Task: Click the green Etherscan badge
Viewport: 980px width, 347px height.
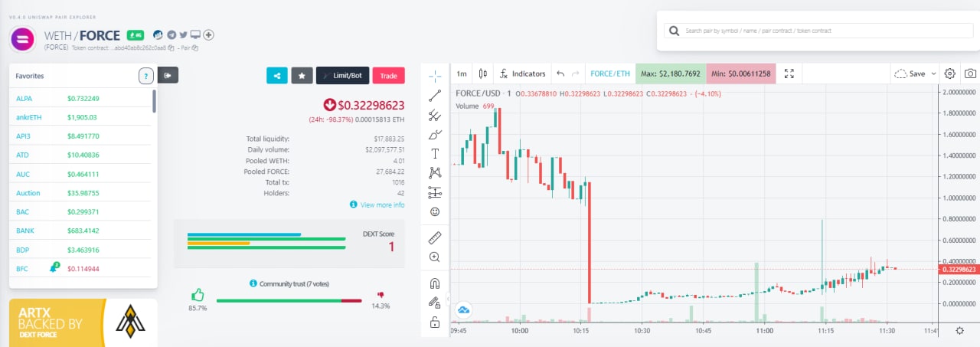Action: click(136, 35)
